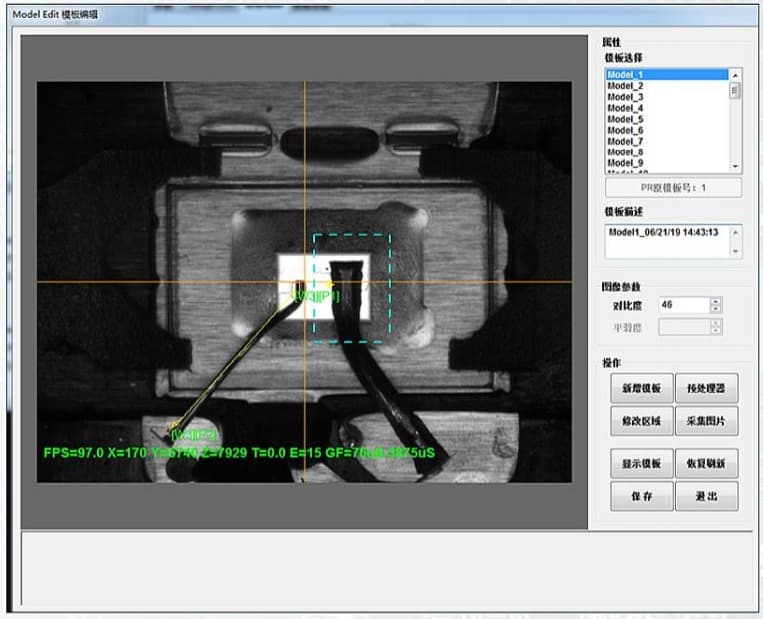This screenshot has width=763, height=619.
Task: Click the 显示模板 show template button
Action: (641, 463)
